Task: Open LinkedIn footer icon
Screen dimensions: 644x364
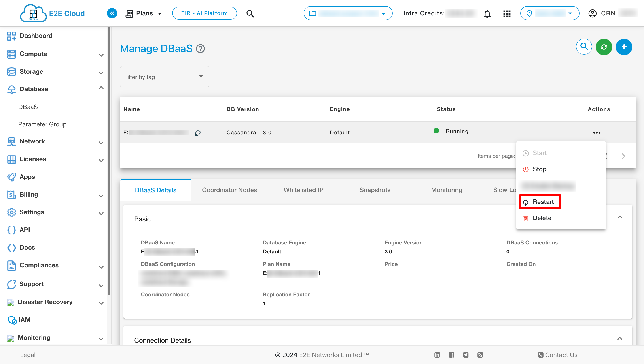Action: [437, 355]
